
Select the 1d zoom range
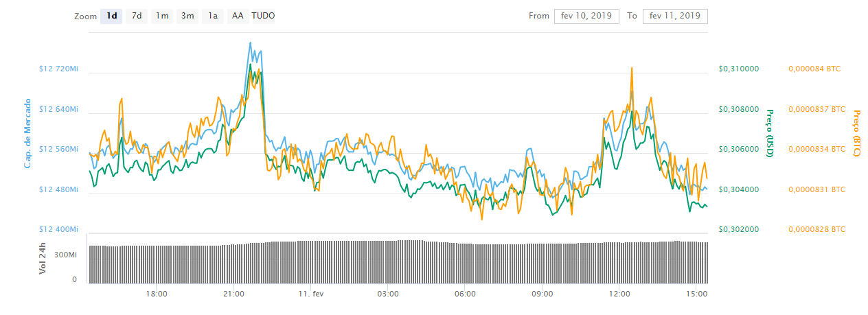coord(111,16)
